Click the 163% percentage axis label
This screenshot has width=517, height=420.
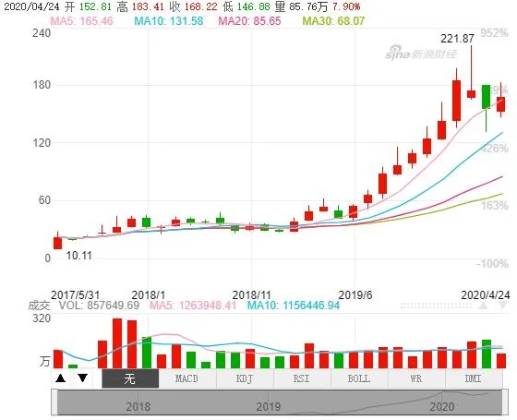(494, 206)
